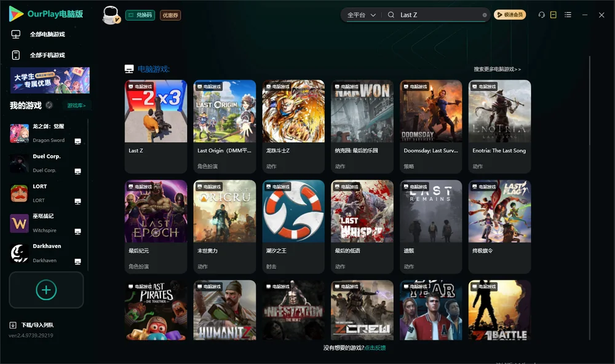Click 搜索更多电脑游戏 link

(x=498, y=69)
